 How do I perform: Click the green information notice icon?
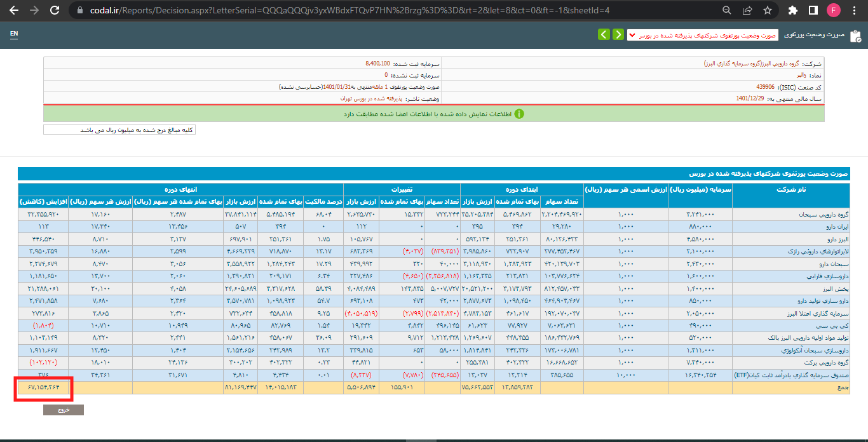(519, 114)
